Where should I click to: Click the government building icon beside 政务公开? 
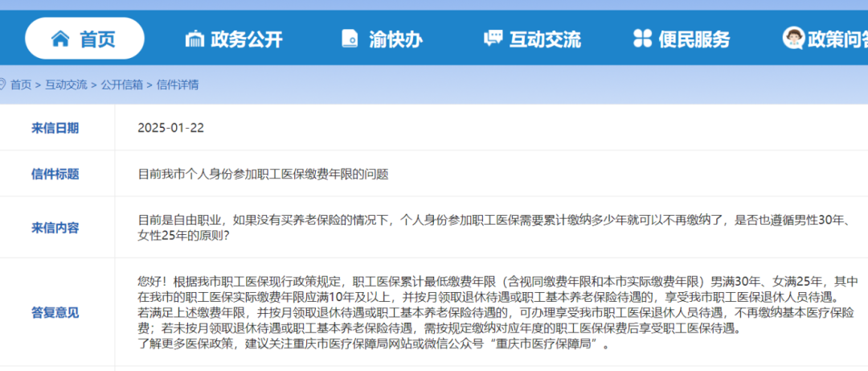pos(194,39)
